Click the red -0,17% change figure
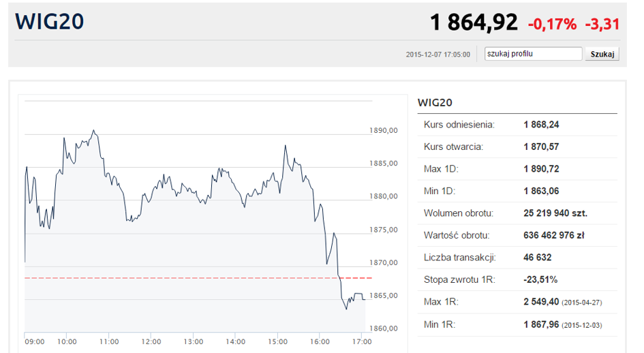Viewport: 644px width, 353px height. pyautogui.click(x=552, y=25)
